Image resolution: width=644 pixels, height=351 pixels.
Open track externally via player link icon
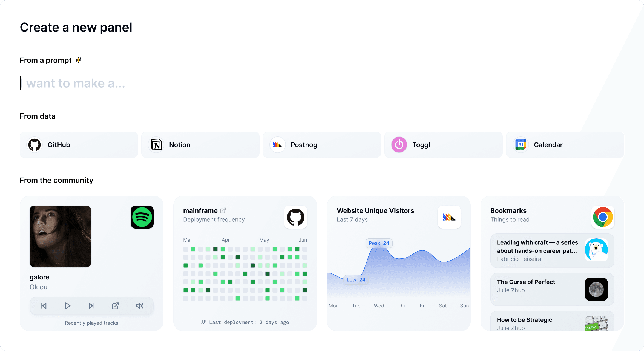pos(116,306)
